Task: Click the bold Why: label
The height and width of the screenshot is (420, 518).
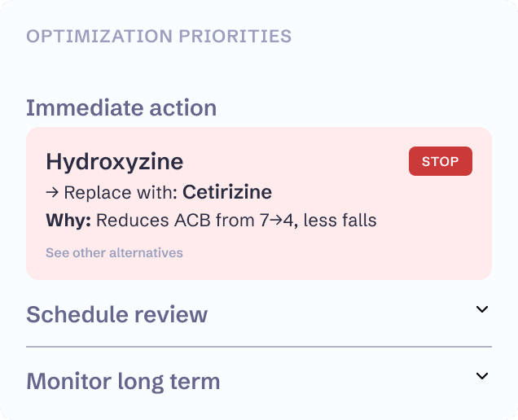Action: (x=71, y=221)
